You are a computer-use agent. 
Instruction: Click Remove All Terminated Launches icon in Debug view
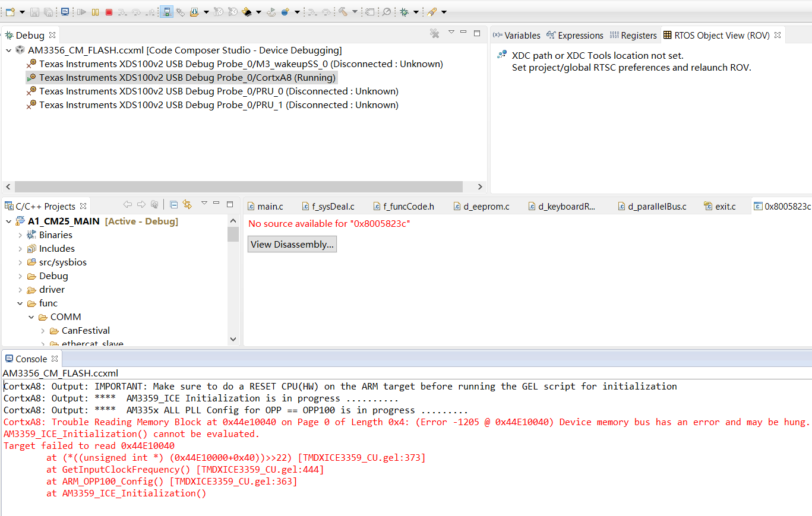click(x=435, y=34)
